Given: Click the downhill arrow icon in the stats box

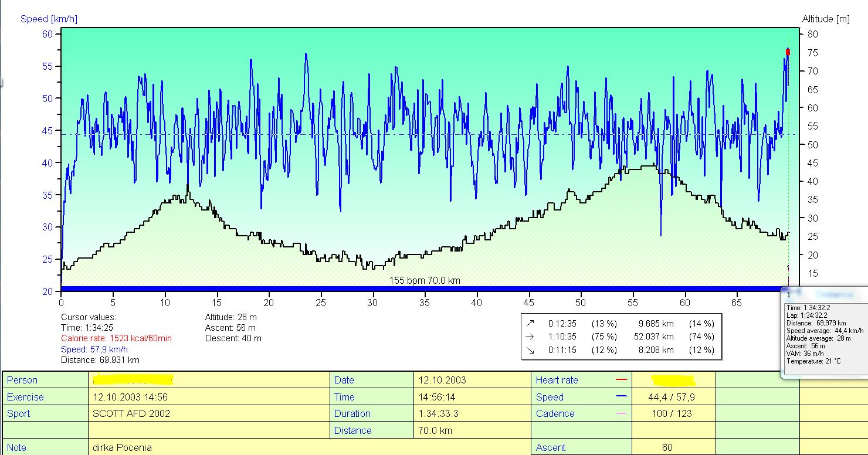Looking at the screenshot, I should [531, 350].
